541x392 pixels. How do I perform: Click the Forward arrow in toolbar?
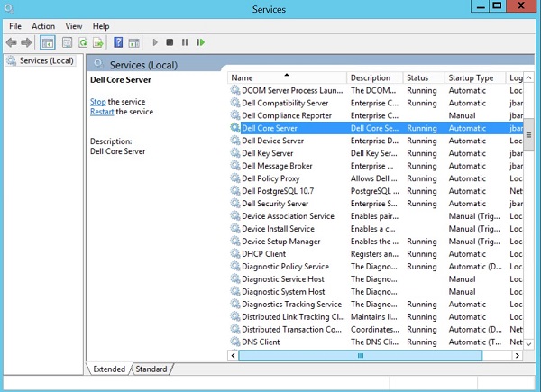click(25, 42)
